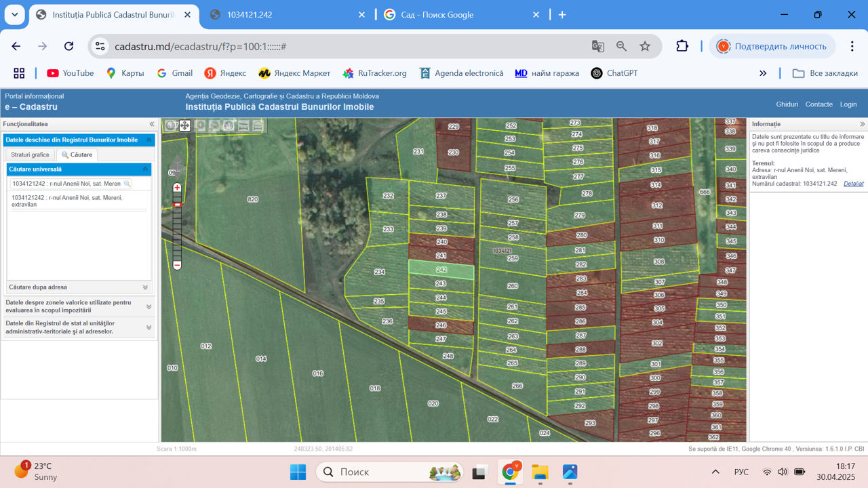
Task: Open a new browser tab
Action: [561, 15]
